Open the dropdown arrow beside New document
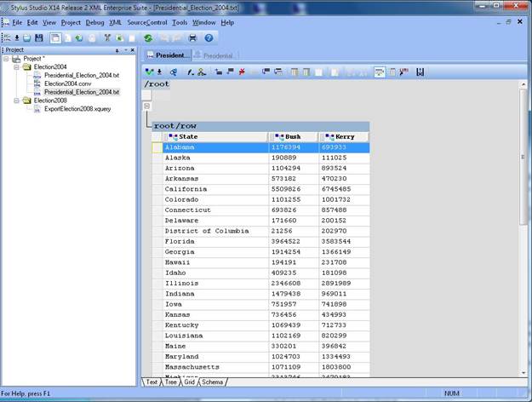 click(x=17, y=38)
